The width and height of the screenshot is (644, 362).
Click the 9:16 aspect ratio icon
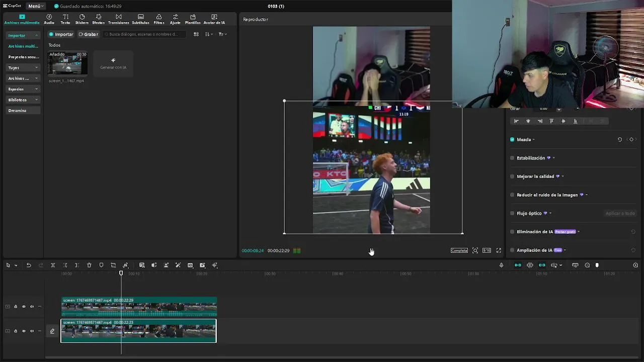pyautogui.click(x=487, y=250)
